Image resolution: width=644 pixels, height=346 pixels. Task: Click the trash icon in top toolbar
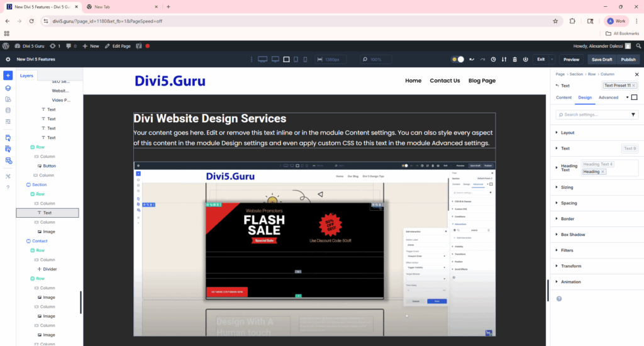coord(515,60)
